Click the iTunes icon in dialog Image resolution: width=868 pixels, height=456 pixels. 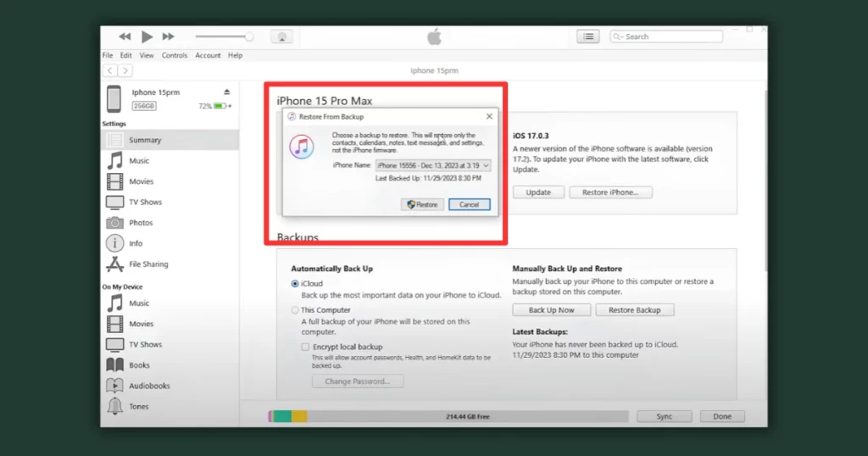tap(302, 147)
